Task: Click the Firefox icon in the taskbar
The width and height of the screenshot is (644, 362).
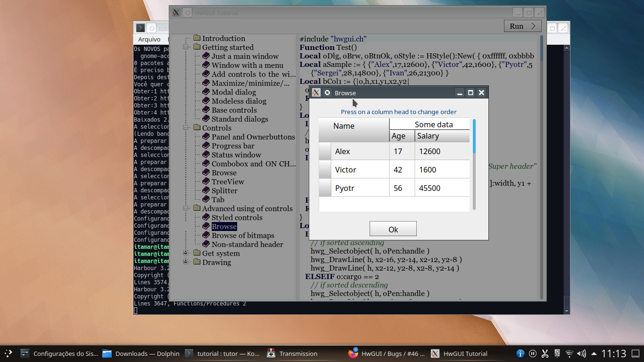Action: [353, 354]
